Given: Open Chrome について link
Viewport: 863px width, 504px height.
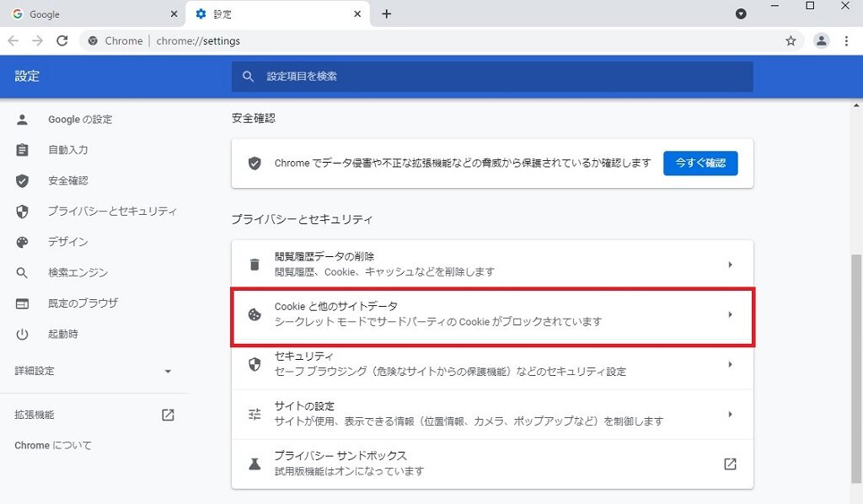Looking at the screenshot, I should (x=53, y=445).
